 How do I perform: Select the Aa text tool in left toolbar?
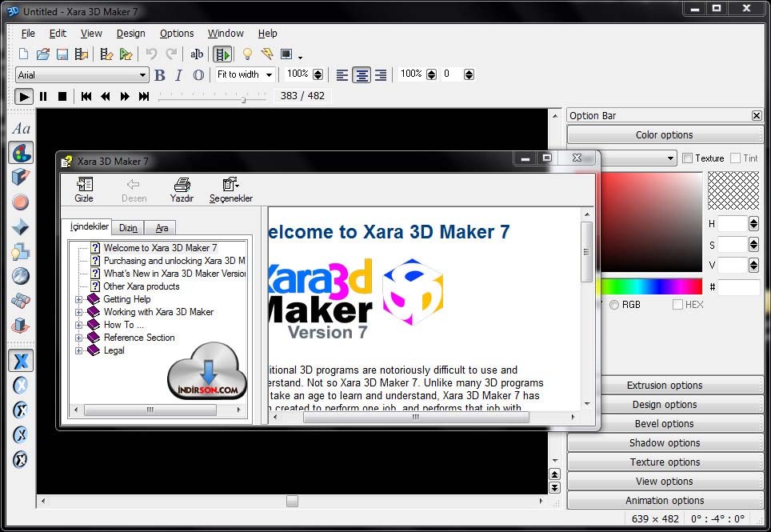click(21, 129)
